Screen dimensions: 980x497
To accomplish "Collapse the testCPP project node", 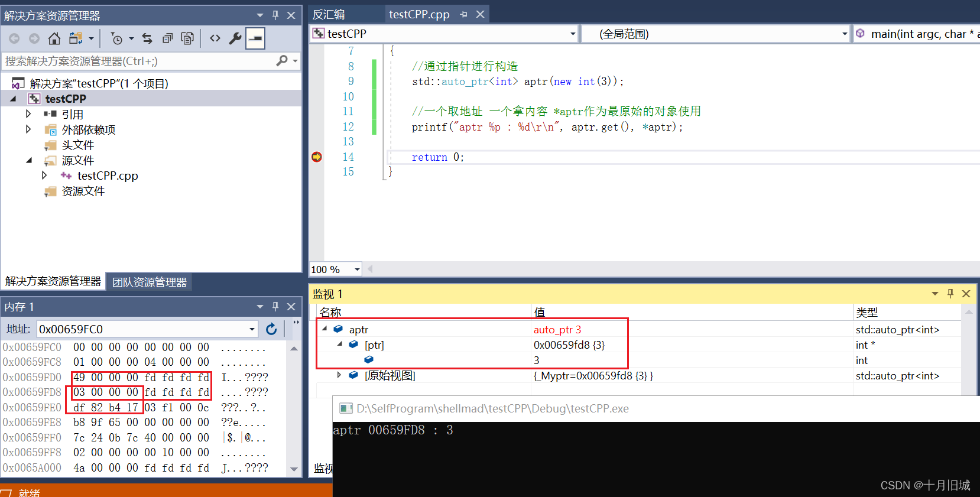I will [x=13, y=99].
